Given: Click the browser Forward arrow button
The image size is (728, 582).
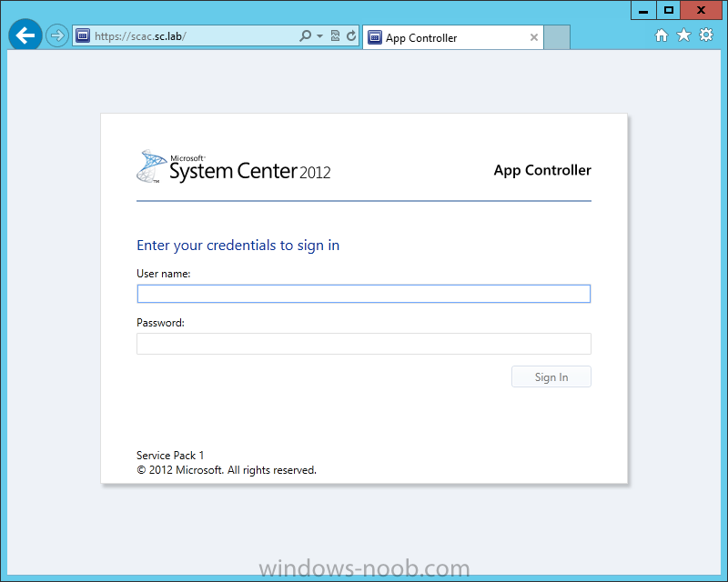Looking at the screenshot, I should [57, 35].
